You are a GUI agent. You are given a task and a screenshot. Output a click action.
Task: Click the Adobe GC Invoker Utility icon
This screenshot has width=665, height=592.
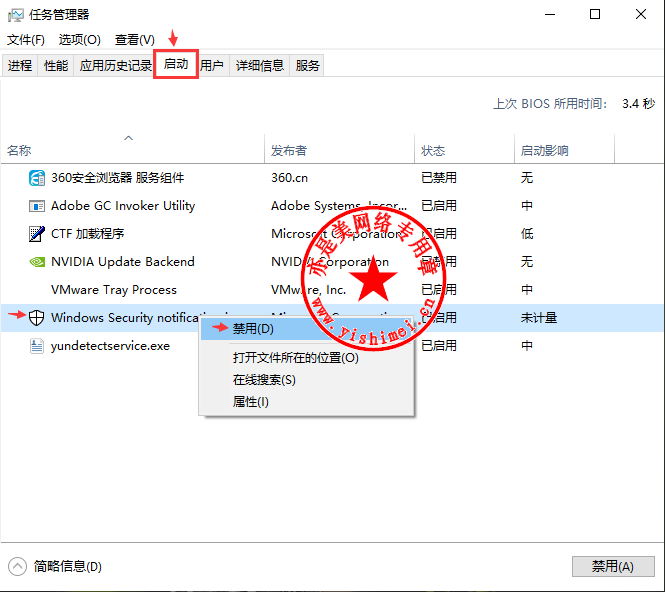pos(37,206)
